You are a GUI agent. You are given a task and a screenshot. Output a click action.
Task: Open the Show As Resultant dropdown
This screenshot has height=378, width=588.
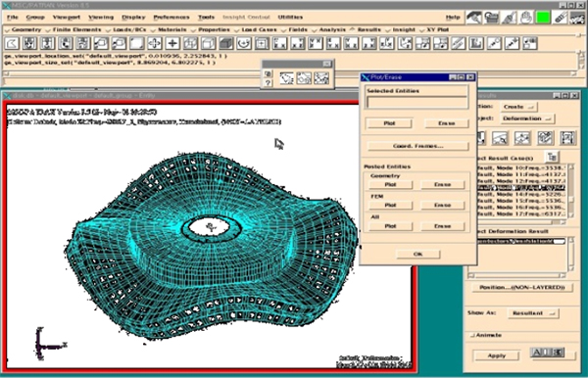click(533, 313)
